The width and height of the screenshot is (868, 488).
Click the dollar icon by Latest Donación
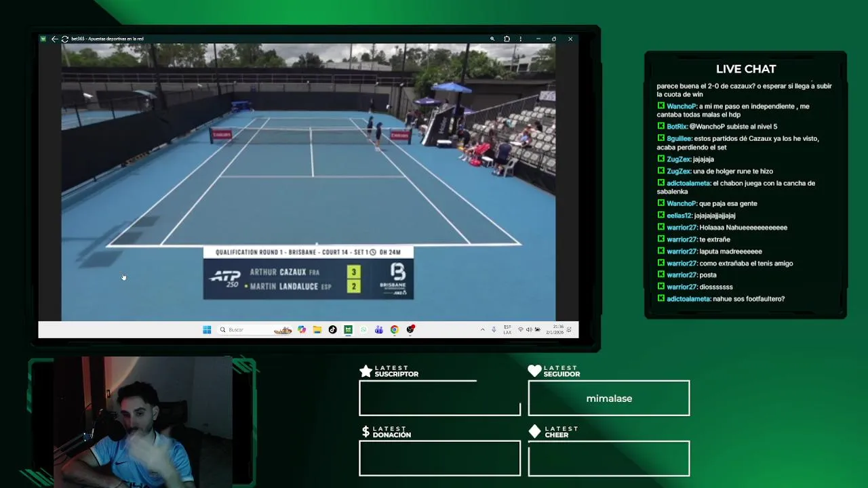coord(366,432)
